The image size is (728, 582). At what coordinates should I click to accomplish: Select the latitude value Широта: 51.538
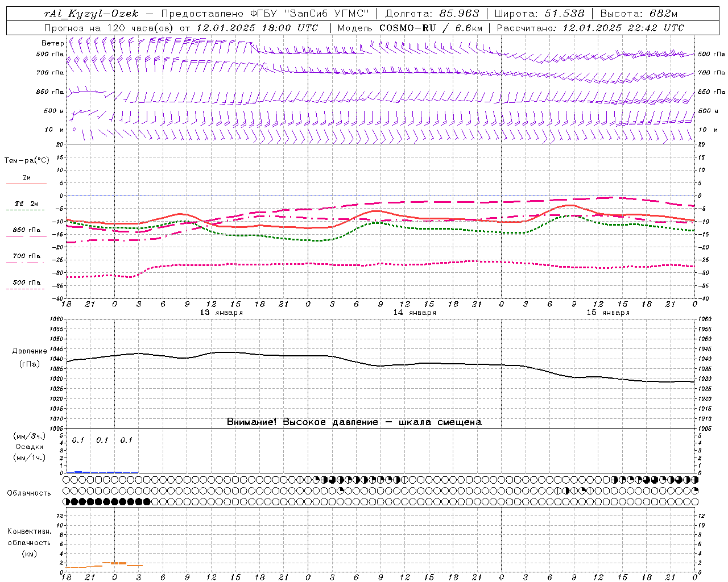click(539, 14)
